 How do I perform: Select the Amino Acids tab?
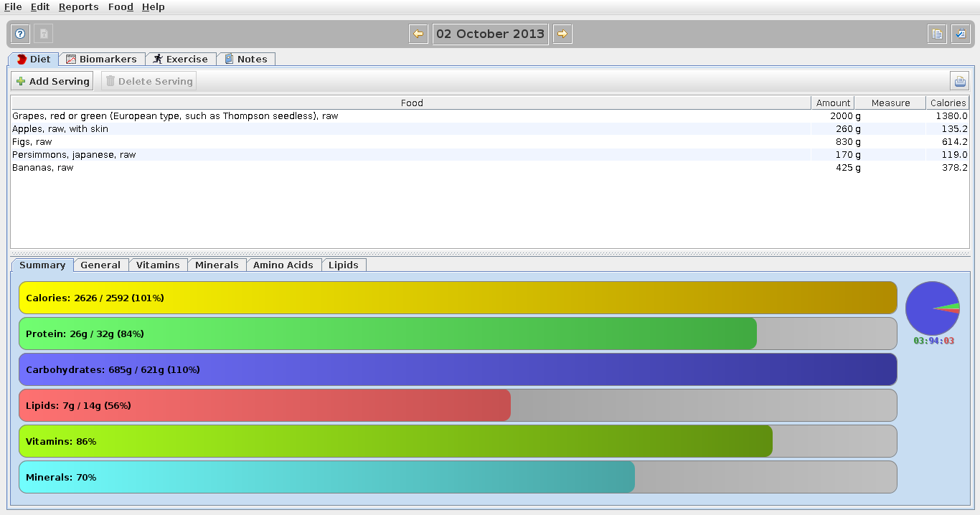283,265
